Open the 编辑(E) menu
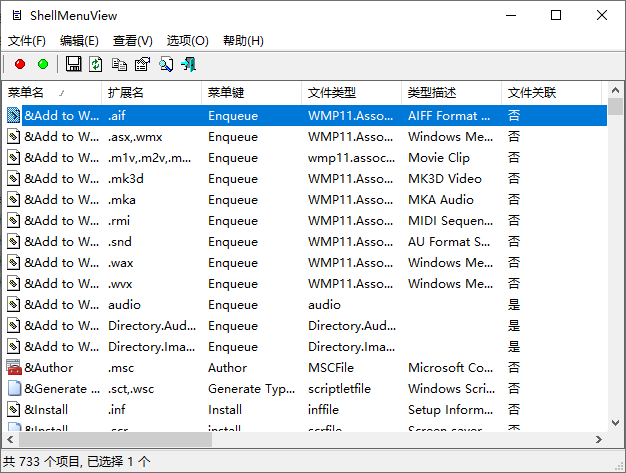This screenshot has height=473, width=626. point(79,41)
